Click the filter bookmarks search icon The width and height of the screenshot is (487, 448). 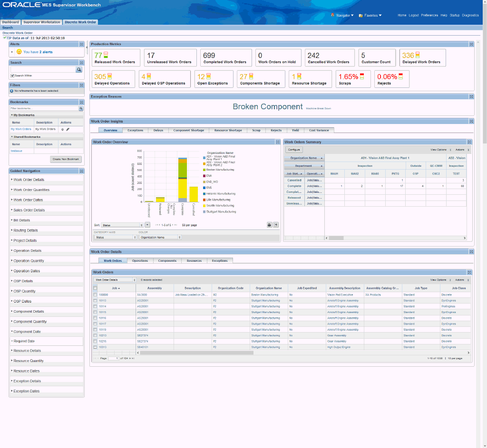pyautogui.click(x=81, y=108)
